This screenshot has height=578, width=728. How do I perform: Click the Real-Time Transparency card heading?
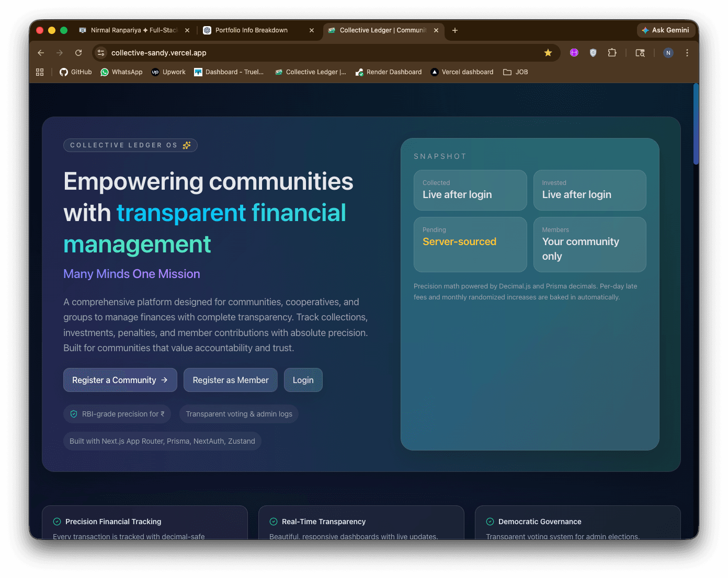[324, 522]
